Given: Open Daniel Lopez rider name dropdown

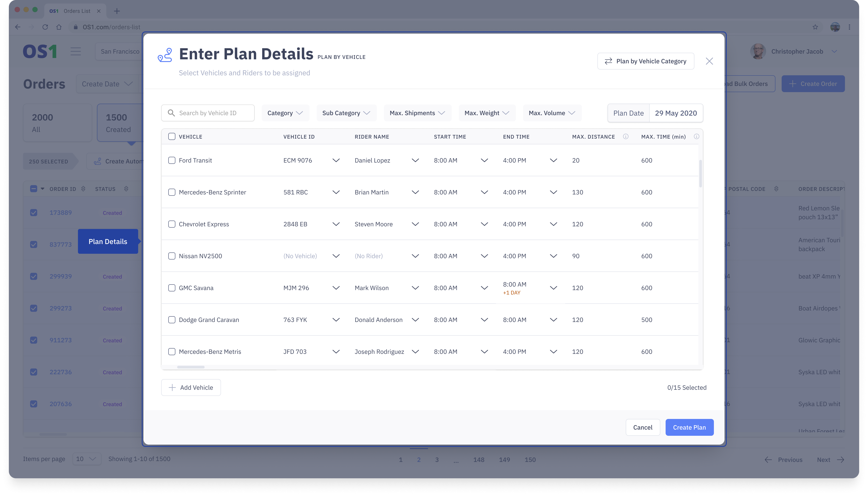Looking at the screenshot, I should point(415,161).
